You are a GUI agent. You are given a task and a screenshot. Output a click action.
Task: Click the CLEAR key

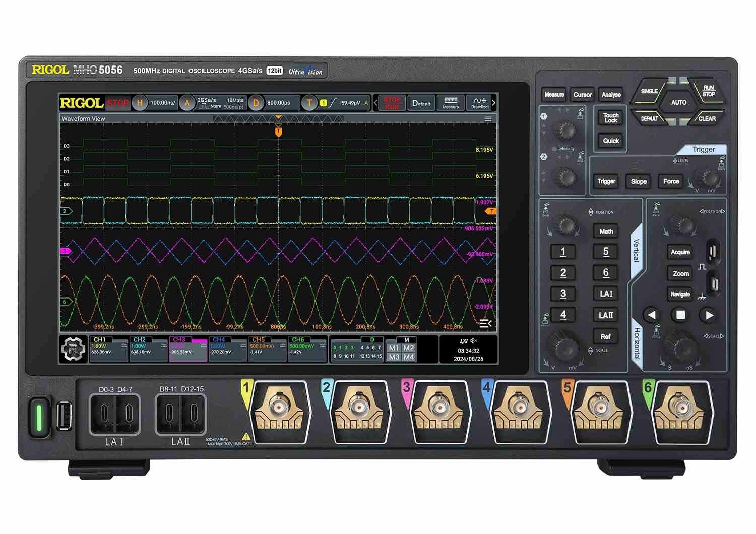(x=707, y=119)
